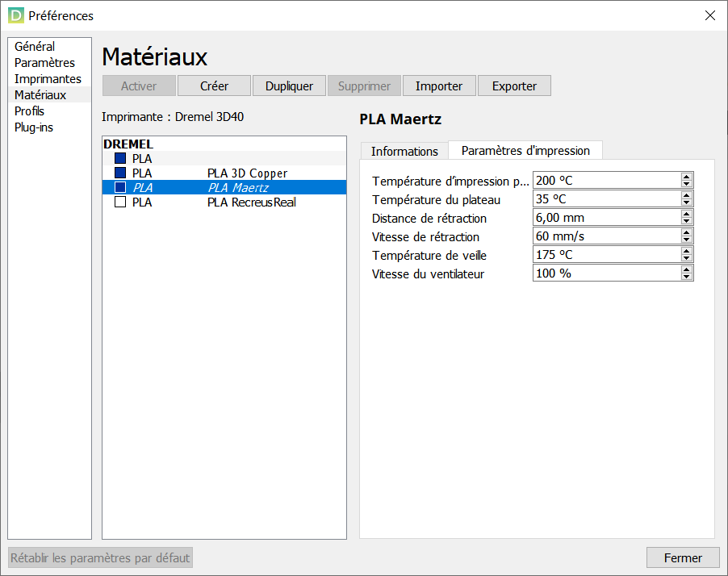728x576 pixels.
Task: Switch to the Paramètres d'impression tab
Action: [525, 150]
